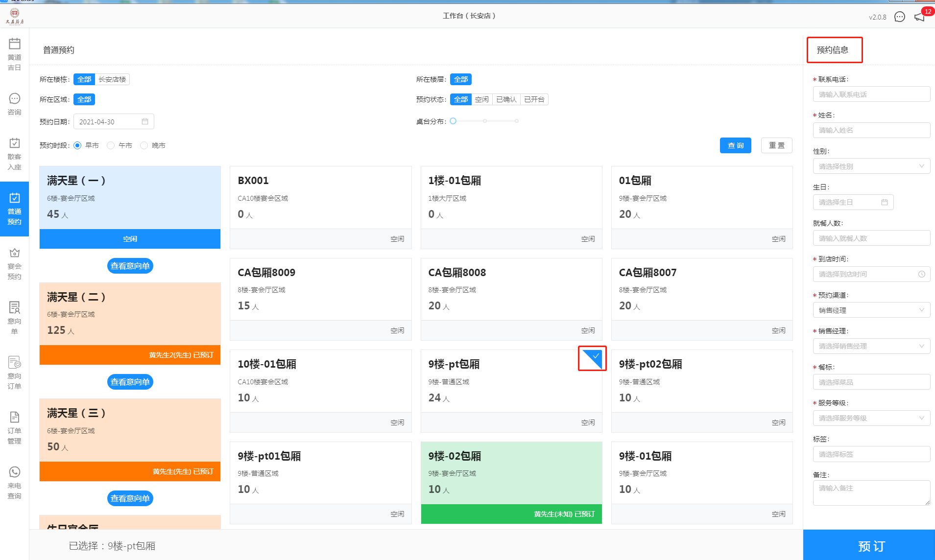The image size is (935, 560).
Task: Click the 查询 button
Action: click(735, 145)
